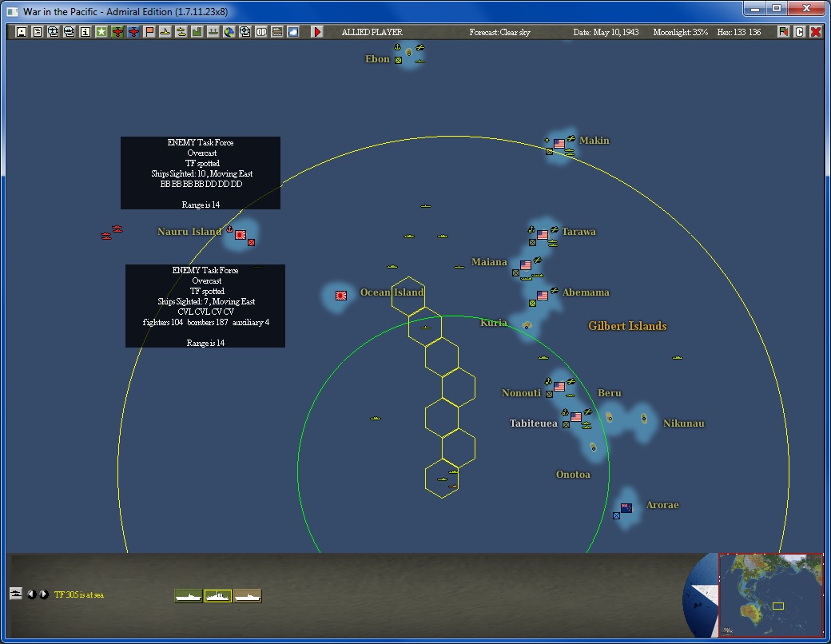Click the red enemy task force icons
Image resolution: width=831 pixels, height=644 pixels.
[112, 233]
